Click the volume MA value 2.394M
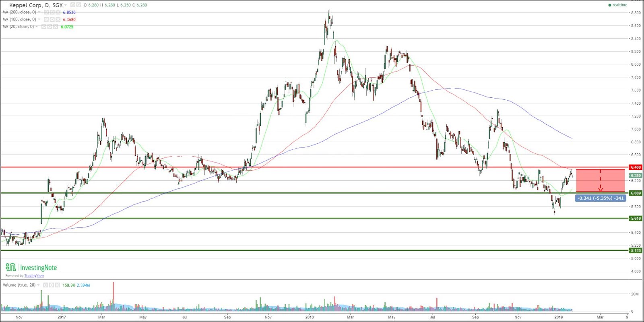644x322 pixels. click(x=83, y=285)
